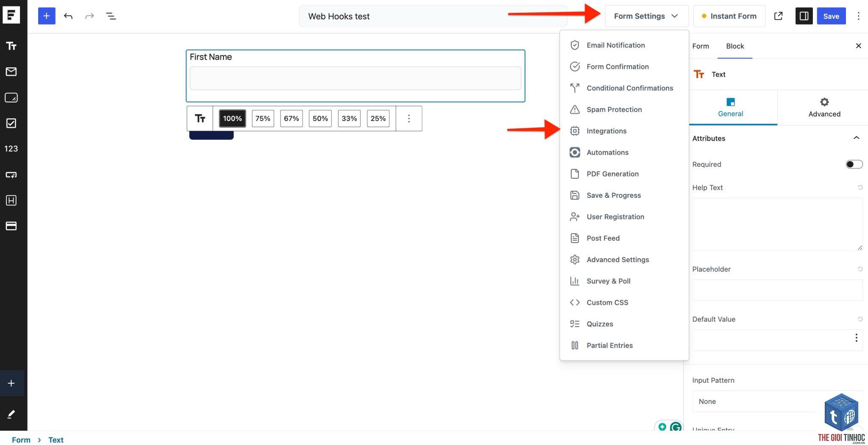The width and height of the screenshot is (868, 445).
Task: Collapse the Attributes section
Action: click(x=856, y=138)
